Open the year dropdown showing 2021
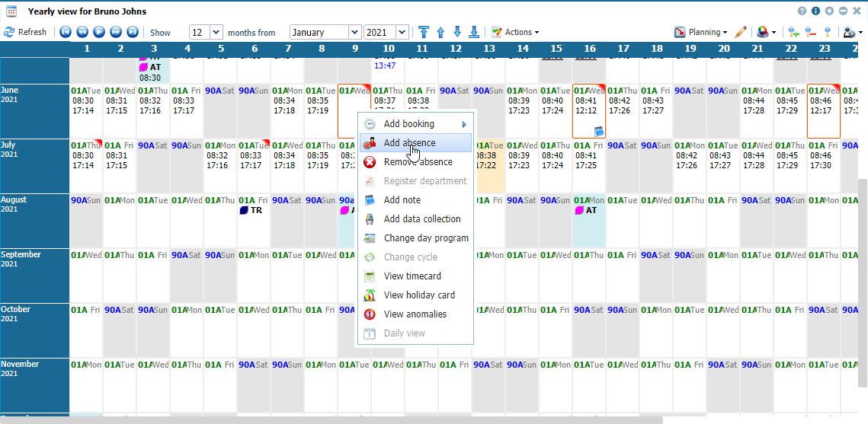The width and height of the screenshot is (868, 424). 402,32
